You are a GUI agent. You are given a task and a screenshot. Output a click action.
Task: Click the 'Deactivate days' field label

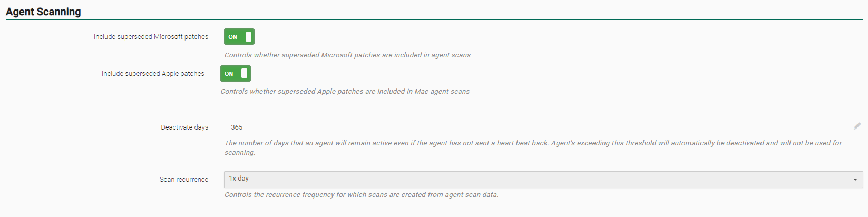184,127
